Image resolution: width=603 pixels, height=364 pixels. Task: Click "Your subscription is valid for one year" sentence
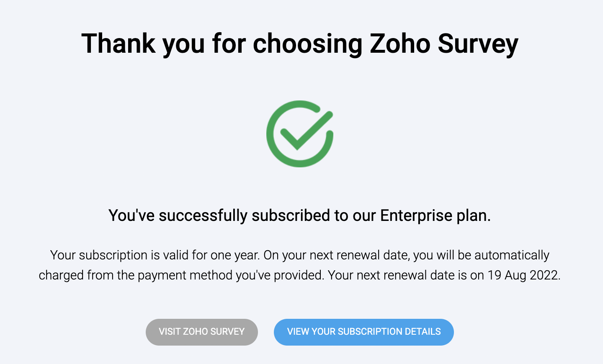(155, 255)
